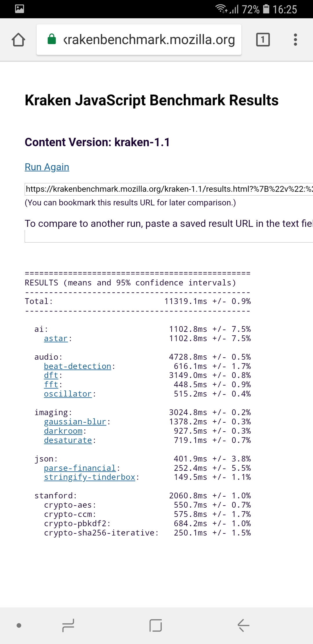Tap the image notification icon in status bar
This screenshot has width=313, height=644.
[19, 9]
